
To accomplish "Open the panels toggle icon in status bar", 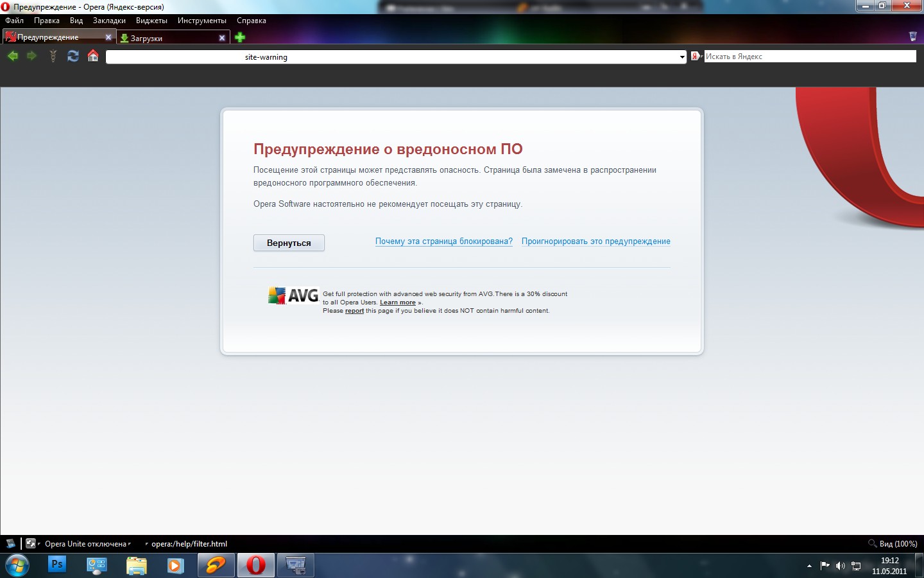I will pyautogui.click(x=10, y=543).
